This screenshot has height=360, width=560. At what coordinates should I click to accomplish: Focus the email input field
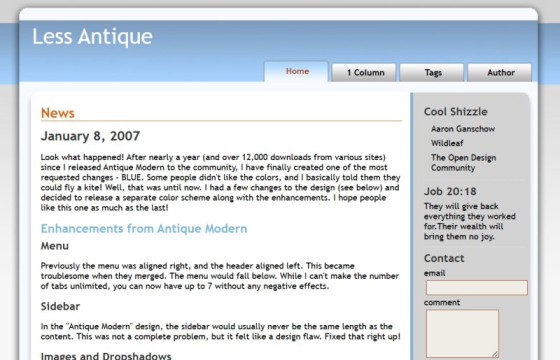click(477, 288)
